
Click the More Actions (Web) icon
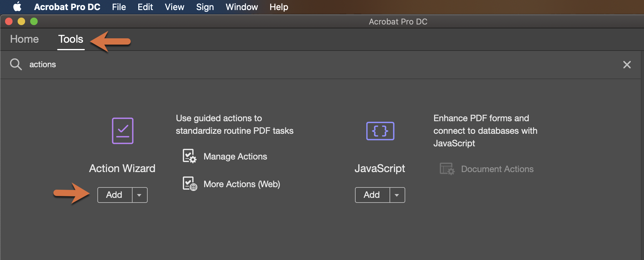[190, 184]
